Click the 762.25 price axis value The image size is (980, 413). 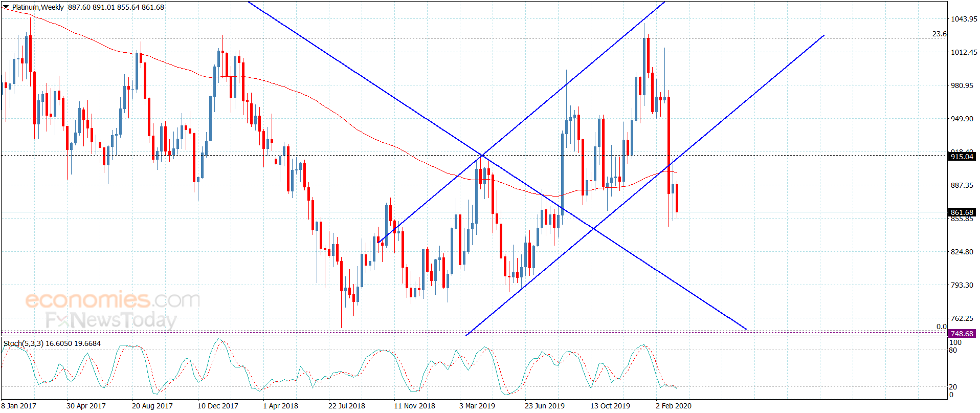[x=962, y=318]
